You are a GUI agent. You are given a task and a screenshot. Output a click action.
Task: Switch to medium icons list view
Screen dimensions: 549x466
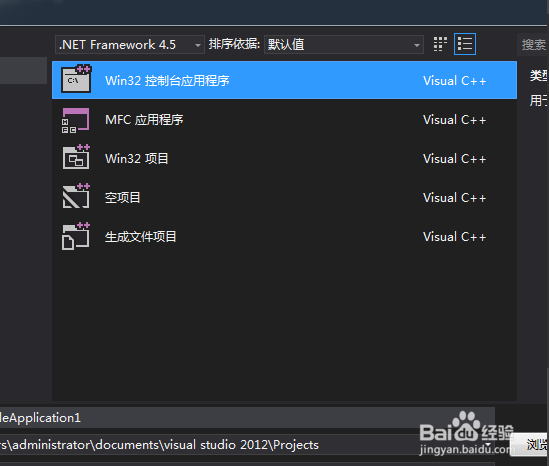tap(465, 44)
